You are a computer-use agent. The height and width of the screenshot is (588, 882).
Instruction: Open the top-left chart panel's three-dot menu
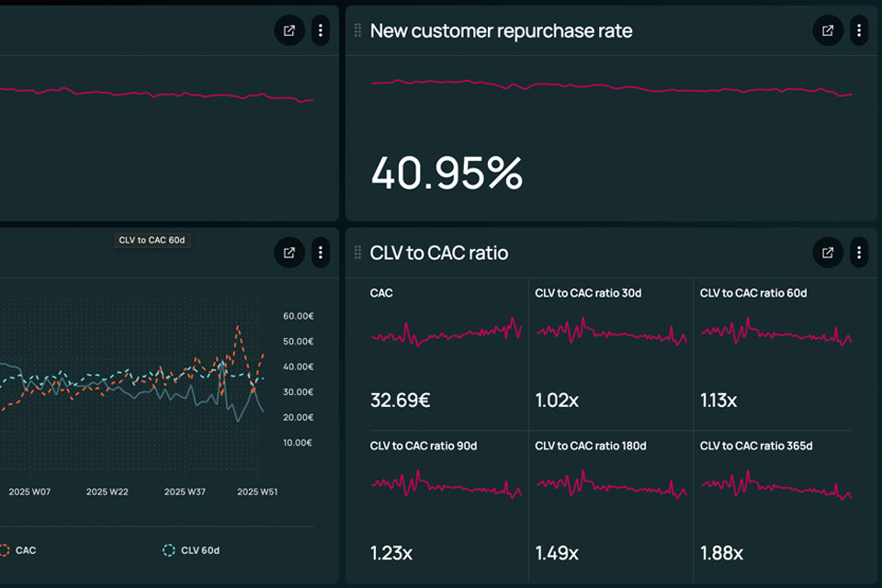321,30
